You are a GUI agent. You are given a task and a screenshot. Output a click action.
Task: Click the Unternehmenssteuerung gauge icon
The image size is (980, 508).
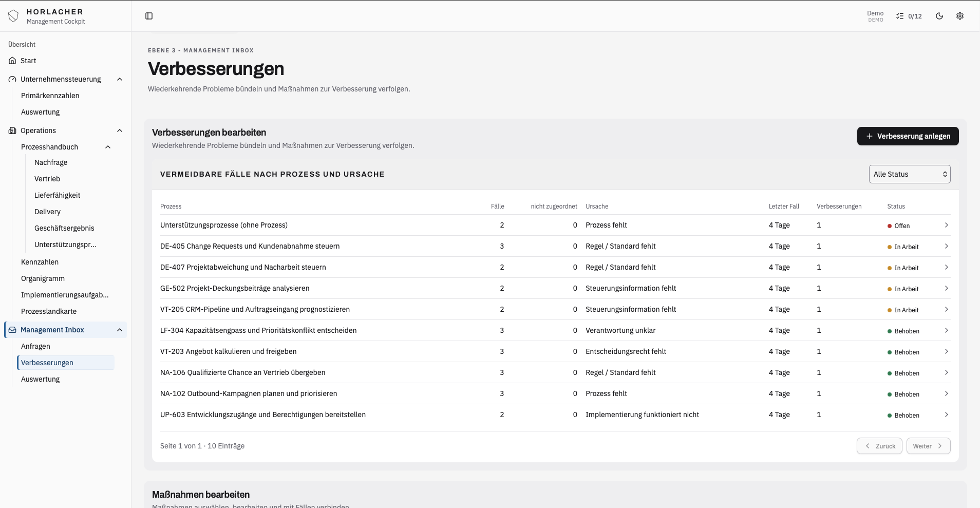12,79
